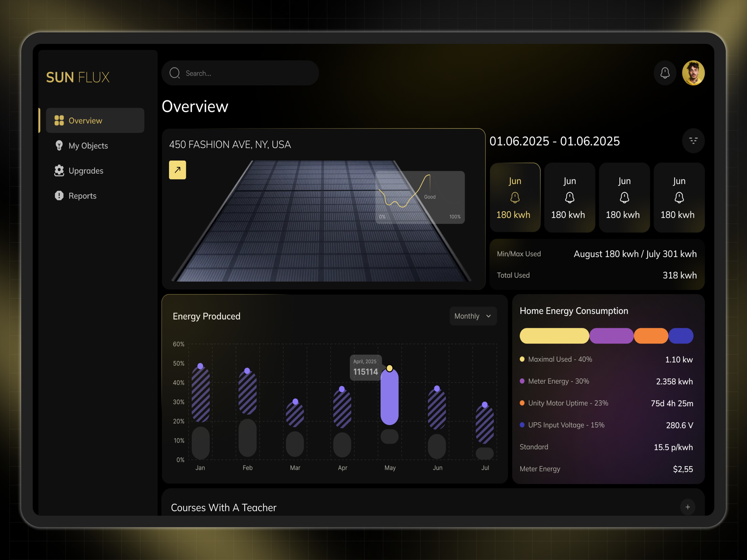The image size is (747, 560).
Task: Open the Monthly dropdown in Energy Produced
Action: pos(473,316)
